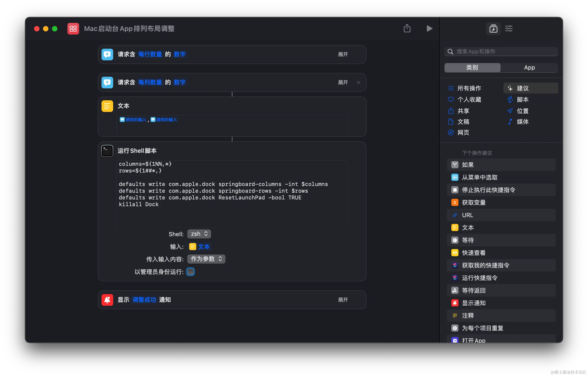Click the 文本 input variable link
Viewport: 588px width, 376px height.
pyautogui.click(x=203, y=247)
